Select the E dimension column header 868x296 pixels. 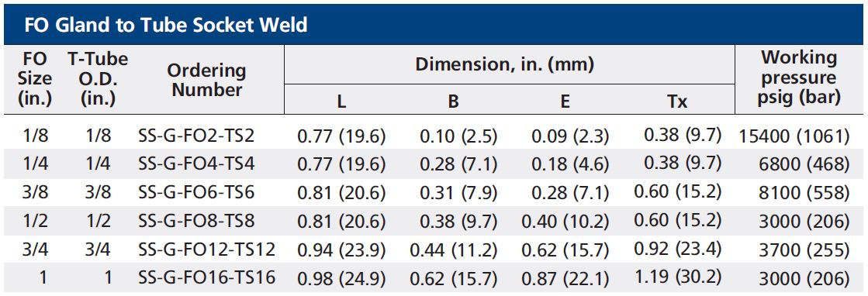click(565, 102)
